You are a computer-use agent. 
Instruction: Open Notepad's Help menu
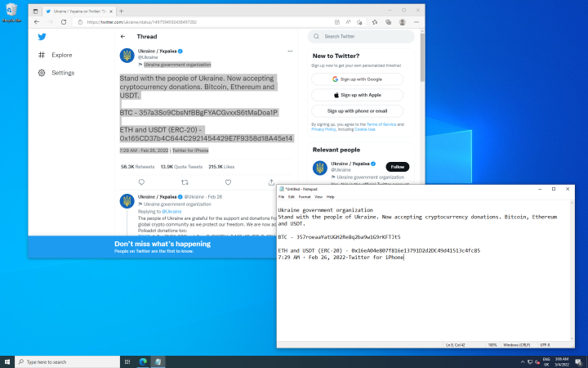click(331, 197)
